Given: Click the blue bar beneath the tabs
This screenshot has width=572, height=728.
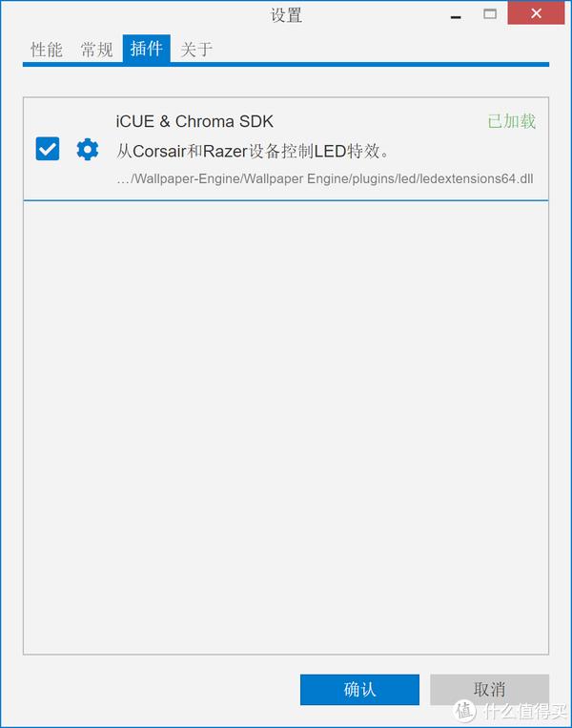Looking at the screenshot, I should [x=286, y=65].
